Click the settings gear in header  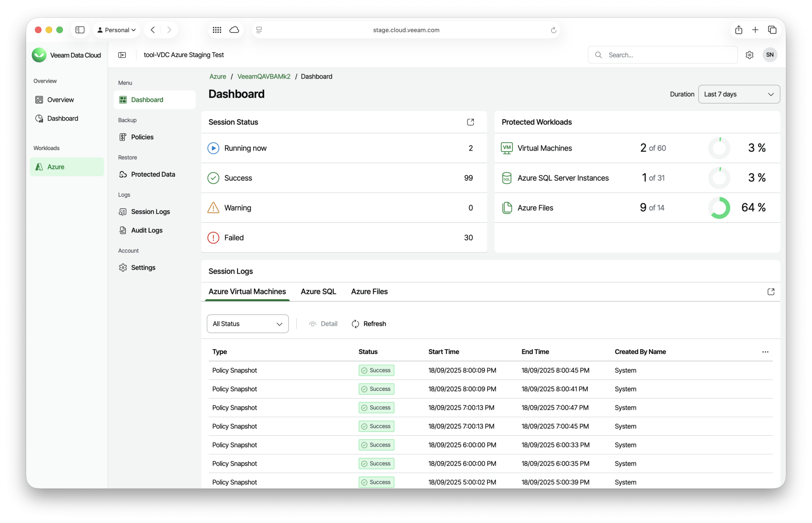(x=750, y=55)
